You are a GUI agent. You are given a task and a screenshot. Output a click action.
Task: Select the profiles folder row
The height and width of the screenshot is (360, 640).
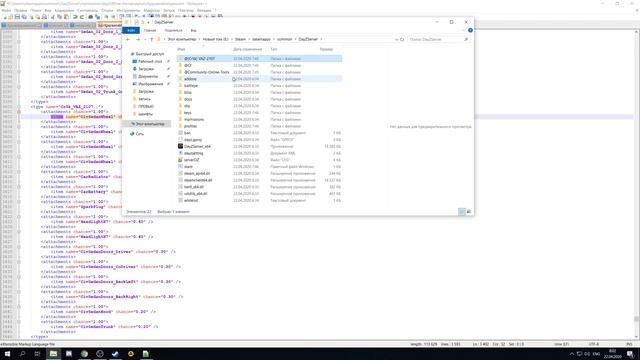click(260, 126)
